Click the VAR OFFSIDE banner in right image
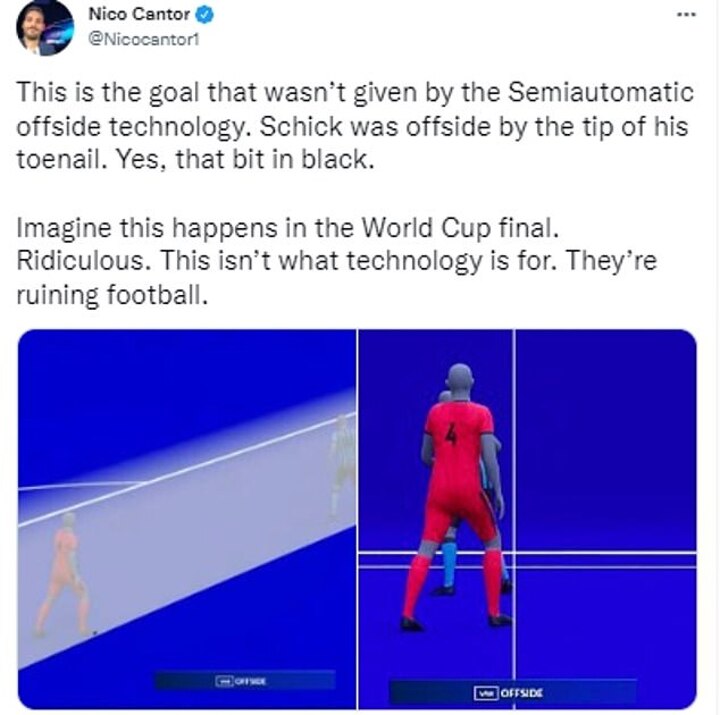The height and width of the screenshot is (715, 720). 513,692
